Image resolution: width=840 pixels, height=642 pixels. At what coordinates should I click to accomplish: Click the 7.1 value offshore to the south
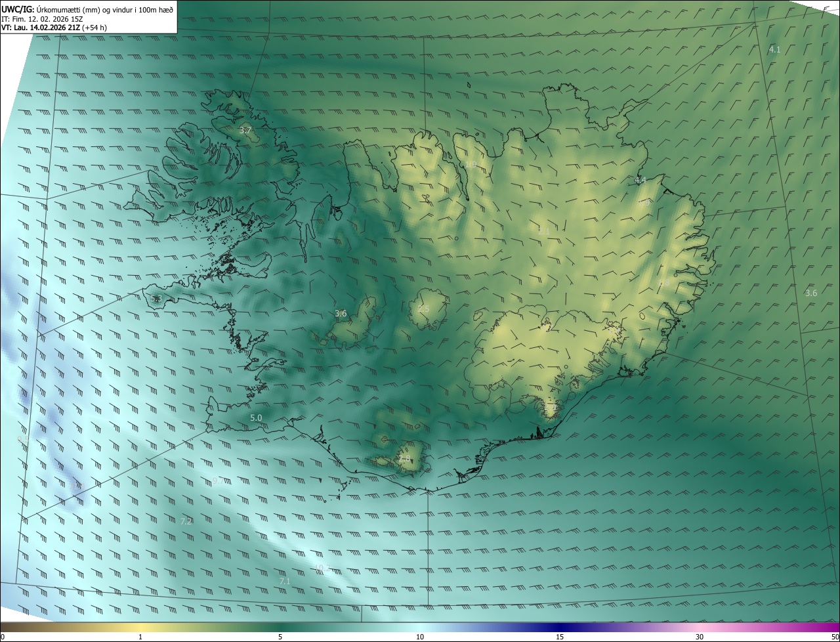[285, 582]
